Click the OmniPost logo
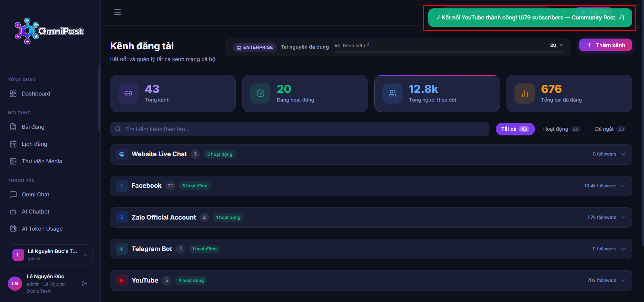Viewport: 644px width, 302px height. coord(49,31)
